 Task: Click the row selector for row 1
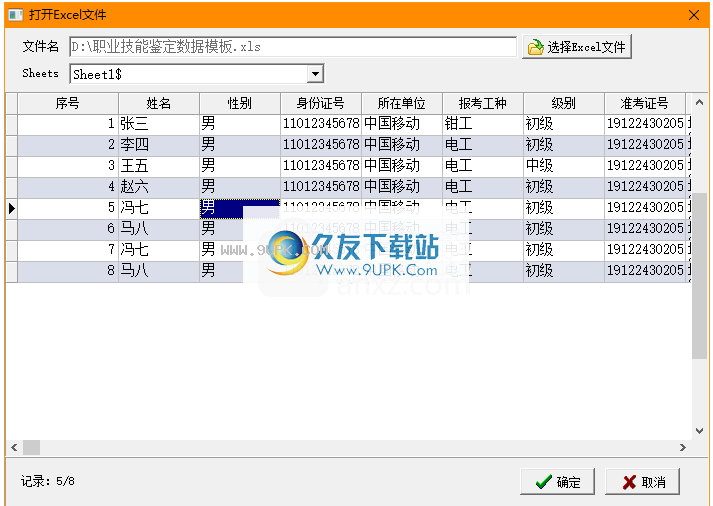pos(12,124)
